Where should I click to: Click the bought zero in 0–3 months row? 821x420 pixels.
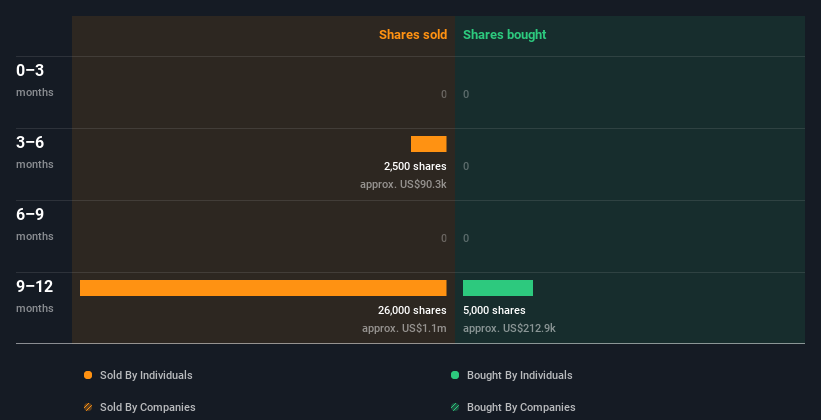466,94
